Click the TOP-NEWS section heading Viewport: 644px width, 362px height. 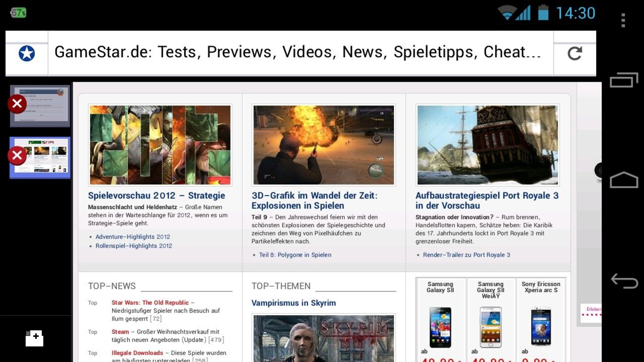(112, 286)
